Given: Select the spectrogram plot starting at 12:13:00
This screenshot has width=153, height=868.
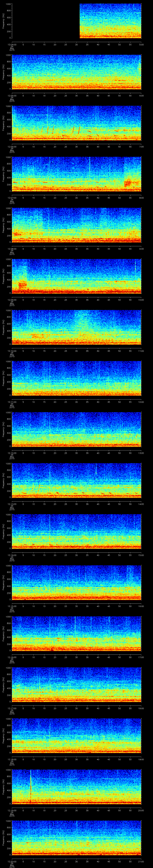Looking at the screenshot, I should (77, 481).
